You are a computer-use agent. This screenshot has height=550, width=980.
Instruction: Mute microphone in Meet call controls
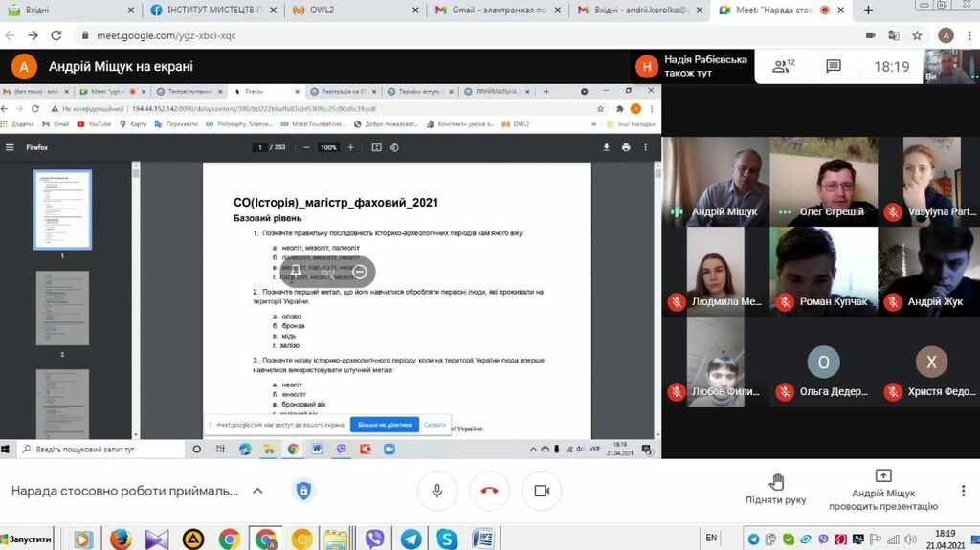(436, 491)
